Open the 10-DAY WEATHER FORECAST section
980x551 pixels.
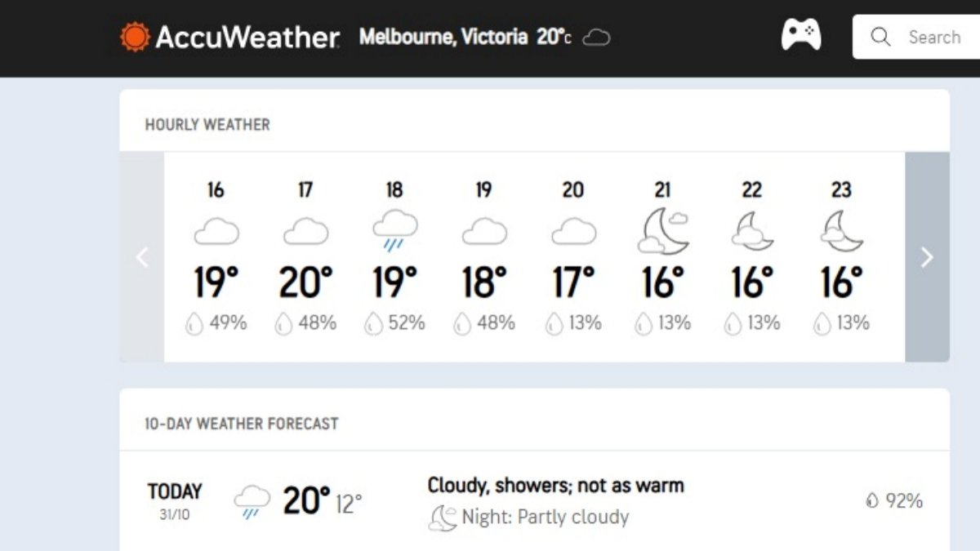240,424
